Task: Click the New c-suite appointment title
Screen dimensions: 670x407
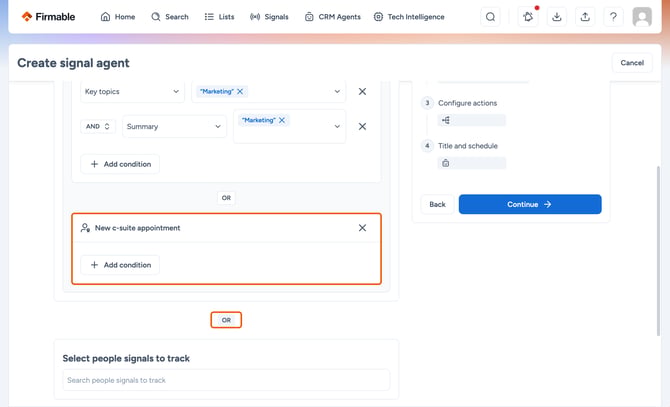Action: (x=138, y=228)
